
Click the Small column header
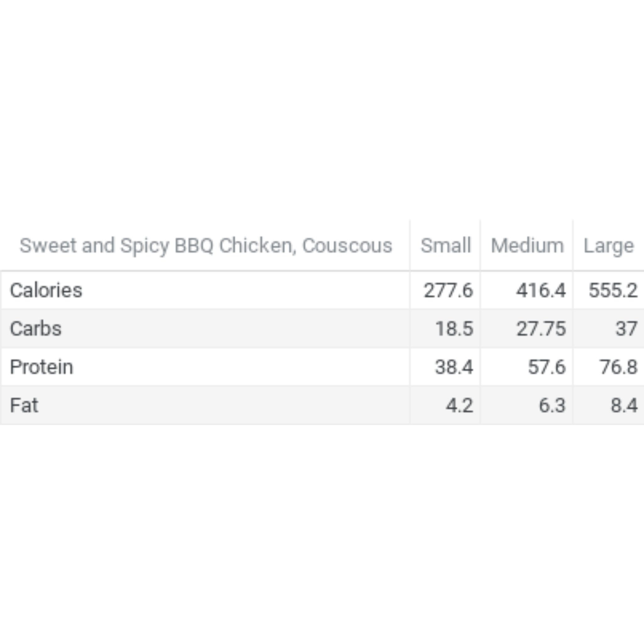click(446, 246)
